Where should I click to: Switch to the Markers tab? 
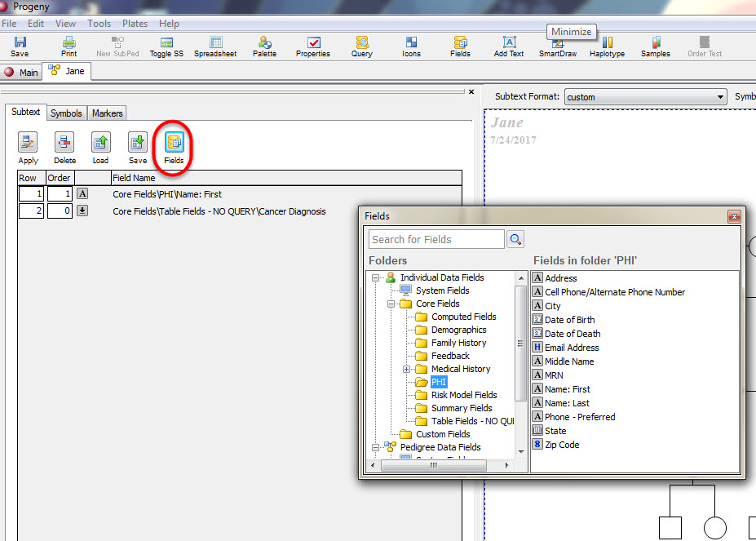point(107,113)
